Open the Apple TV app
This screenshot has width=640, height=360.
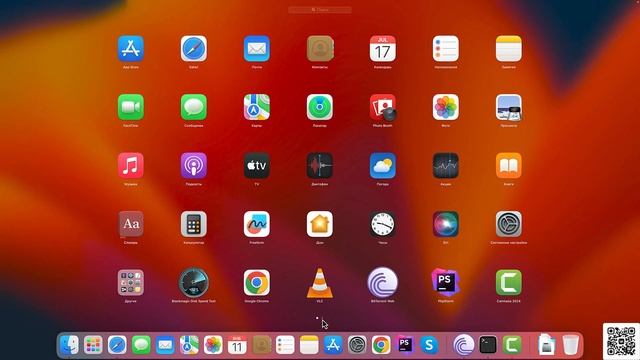tap(257, 165)
